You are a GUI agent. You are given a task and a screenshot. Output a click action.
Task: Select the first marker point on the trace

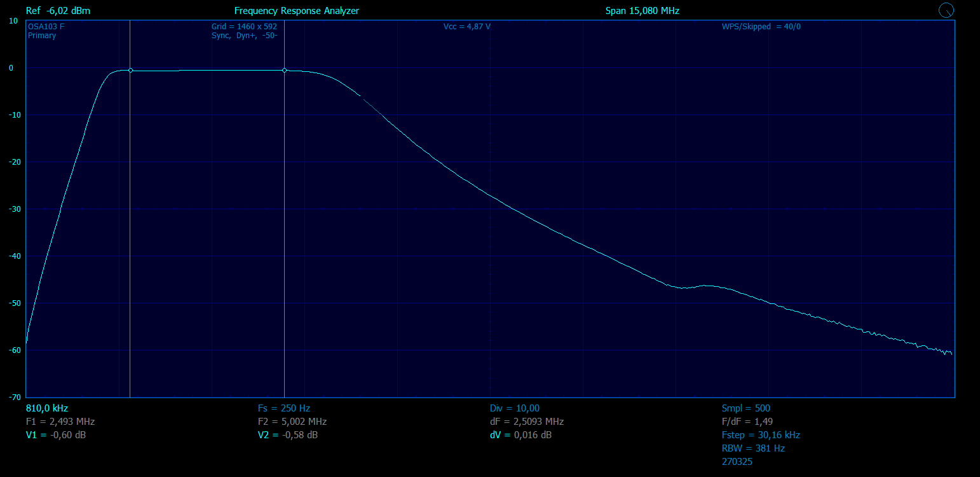point(130,71)
